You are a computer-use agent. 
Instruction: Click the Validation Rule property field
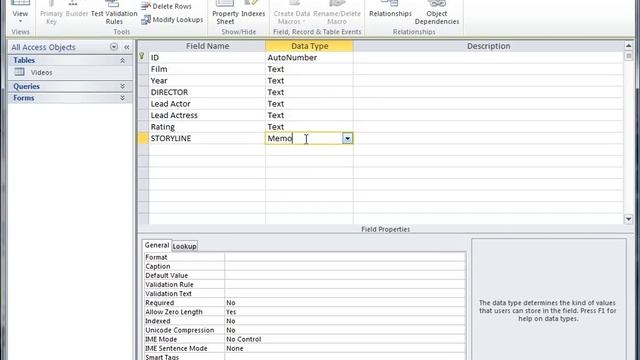click(x=345, y=284)
